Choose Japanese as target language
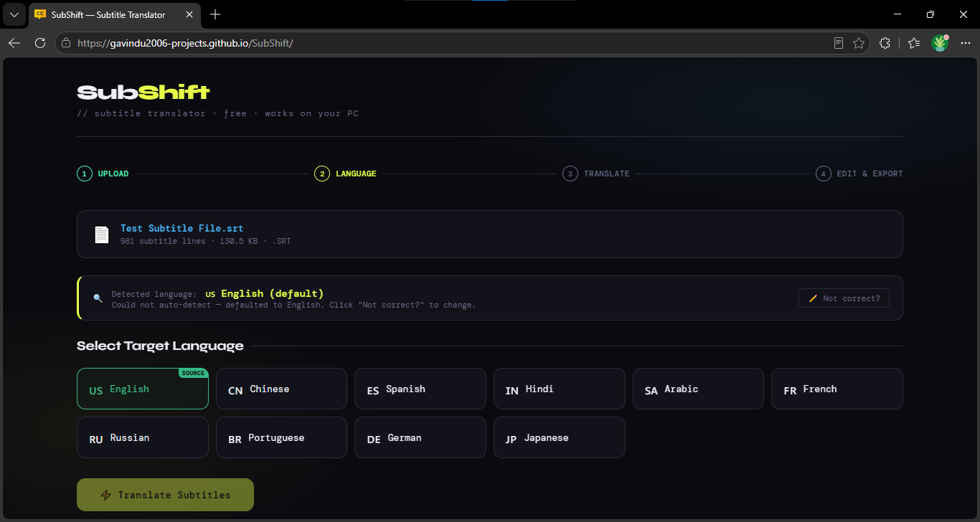This screenshot has height=522, width=980. (x=560, y=437)
